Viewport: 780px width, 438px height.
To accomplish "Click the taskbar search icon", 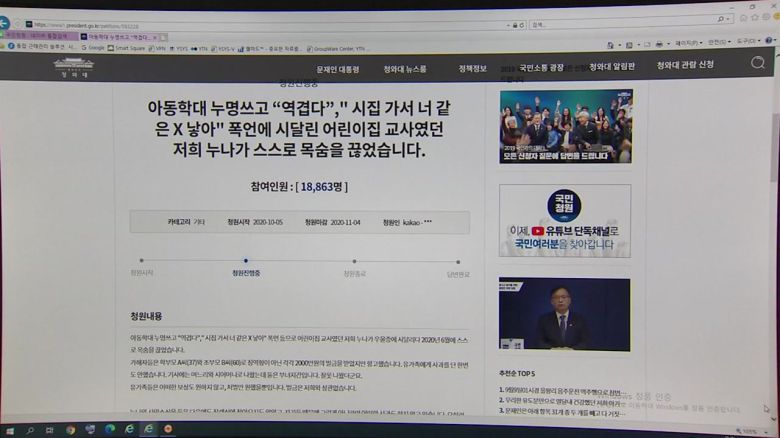I will [31, 429].
